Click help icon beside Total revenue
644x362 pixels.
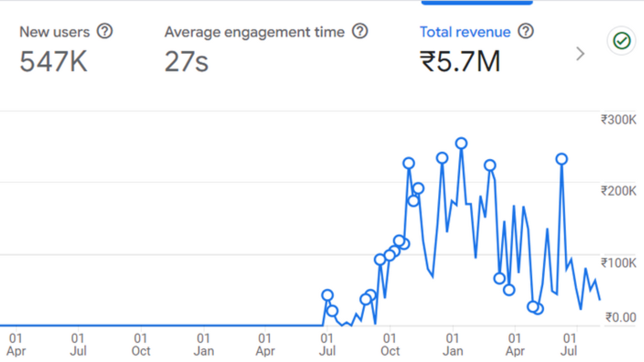pyautogui.click(x=526, y=32)
